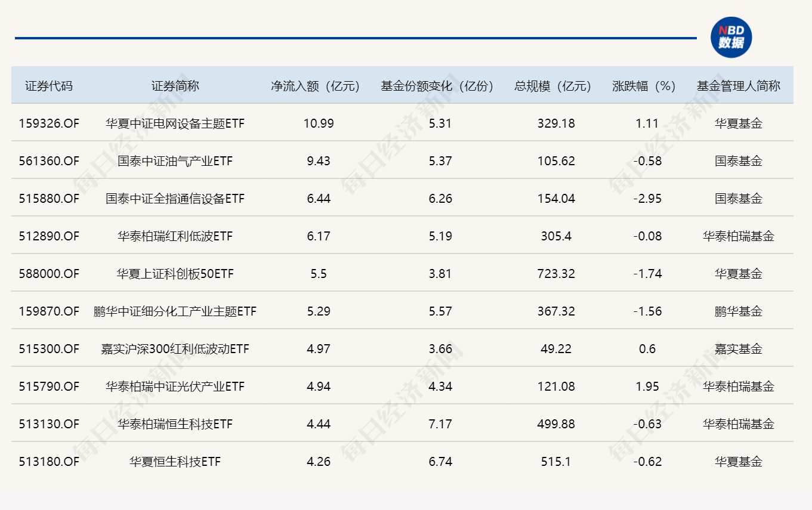The height and width of the screenshot is (510, 812).
Task: Open the 华泰柏瑞红利低波ETF entry
Action: (175, 236)
